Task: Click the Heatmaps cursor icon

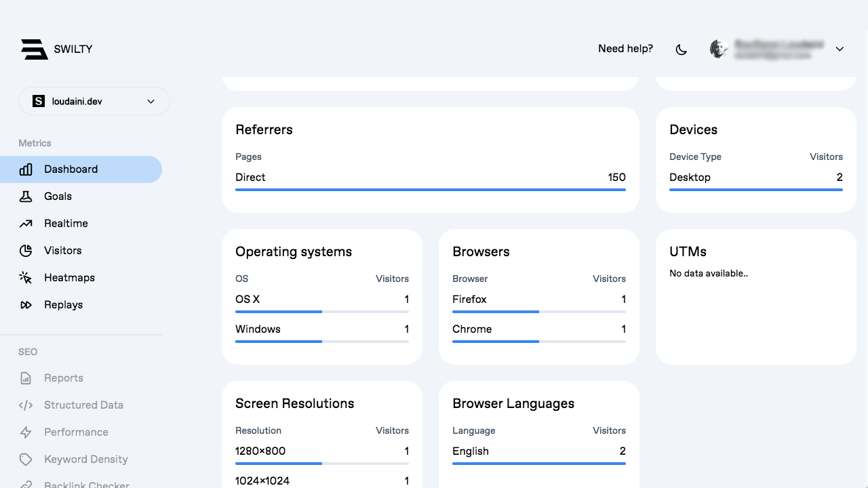Action: click(x=26, y=278)
